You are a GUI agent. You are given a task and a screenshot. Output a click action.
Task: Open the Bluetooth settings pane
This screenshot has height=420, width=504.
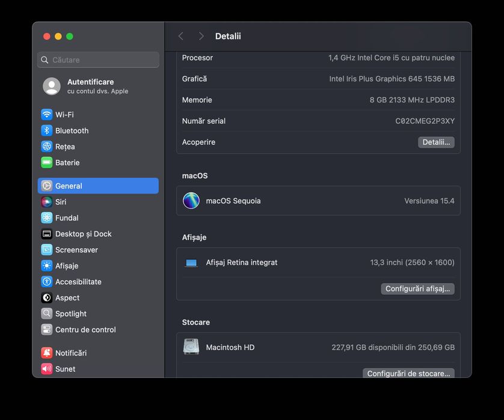[x=98, y=131]
